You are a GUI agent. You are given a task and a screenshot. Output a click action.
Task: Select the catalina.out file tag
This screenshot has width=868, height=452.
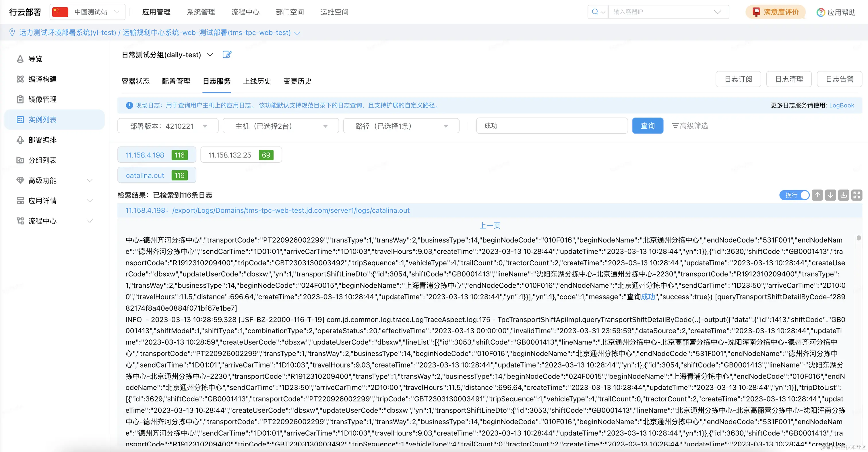[156, 175]
